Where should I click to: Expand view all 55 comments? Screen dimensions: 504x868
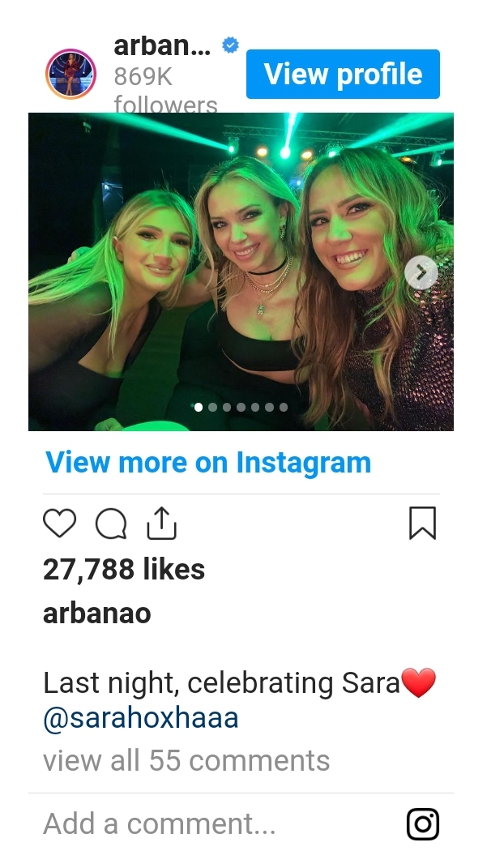click(x=186, y=760)
